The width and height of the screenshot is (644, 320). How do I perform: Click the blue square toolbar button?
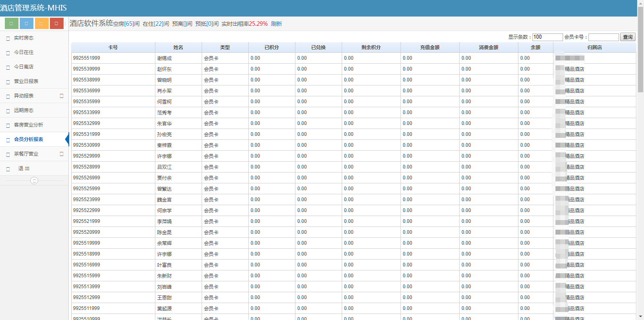click(27, 23)
